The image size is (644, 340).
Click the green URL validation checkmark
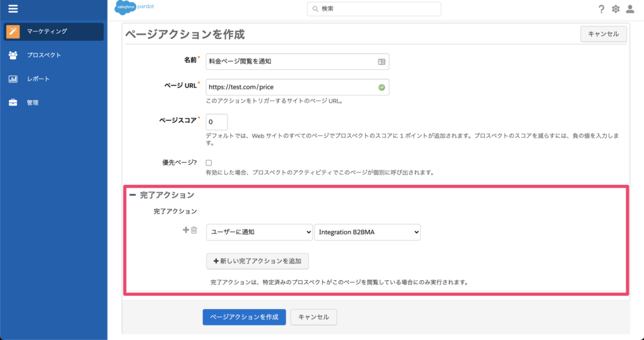pyautogui.click(x=382, y=87)
